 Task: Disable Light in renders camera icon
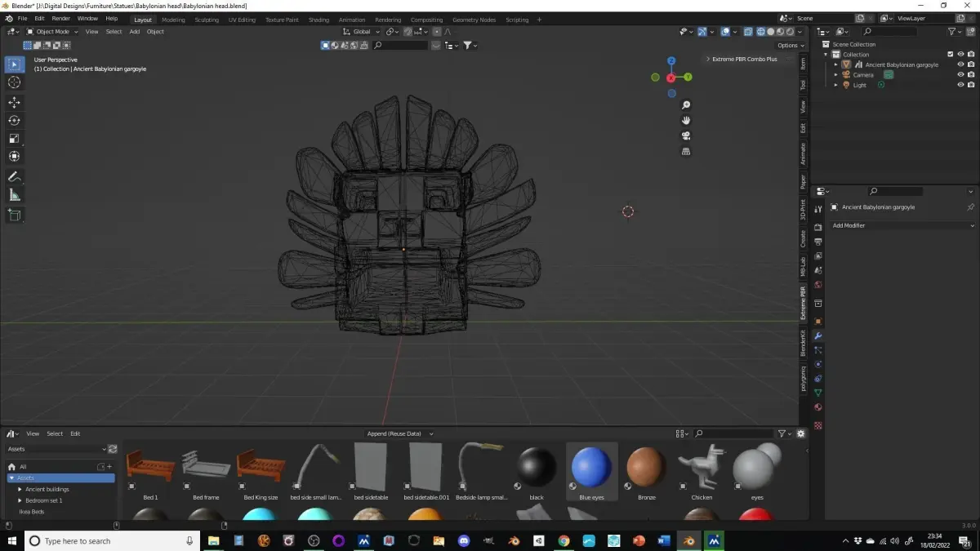pyautogui.click(x=971, y=85)
